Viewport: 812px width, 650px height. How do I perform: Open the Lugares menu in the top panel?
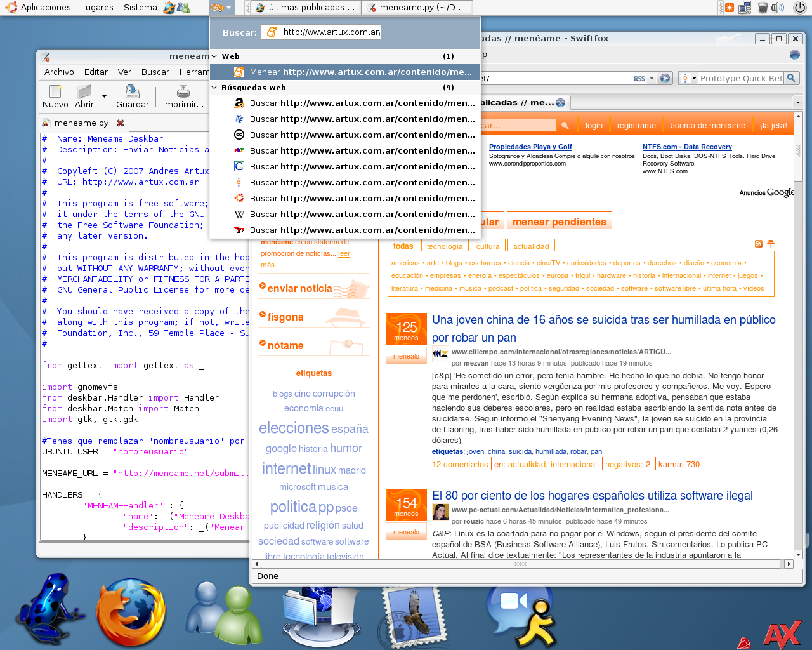point(97,8)
